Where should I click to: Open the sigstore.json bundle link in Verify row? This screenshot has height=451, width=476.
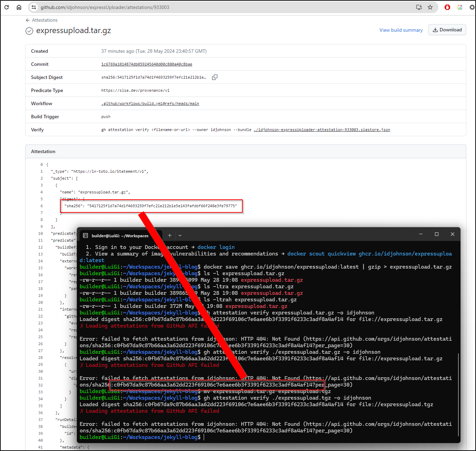click(322, 130)
